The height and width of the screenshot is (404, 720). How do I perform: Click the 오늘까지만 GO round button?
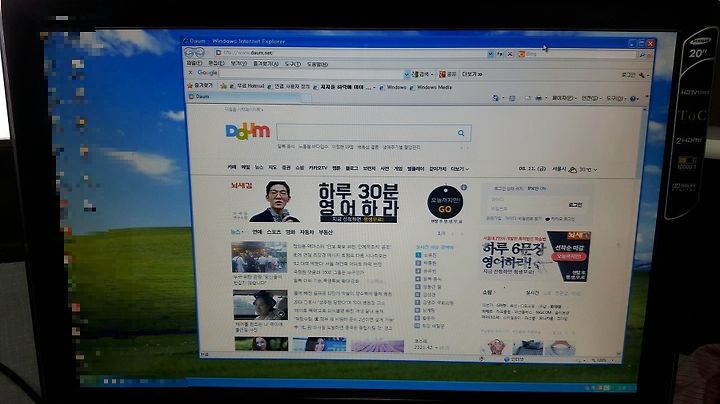coord(445,202)
